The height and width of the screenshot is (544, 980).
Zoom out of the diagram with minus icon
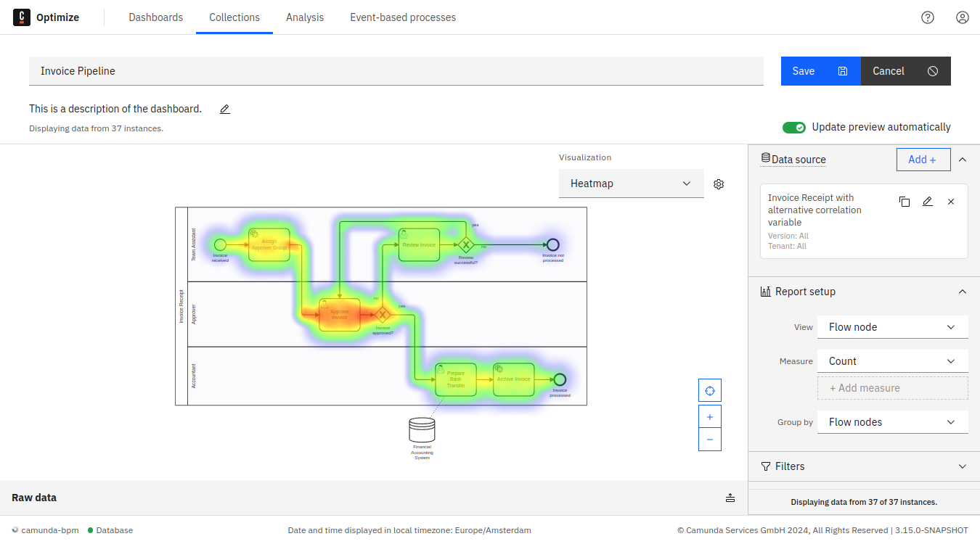point(709,439)
